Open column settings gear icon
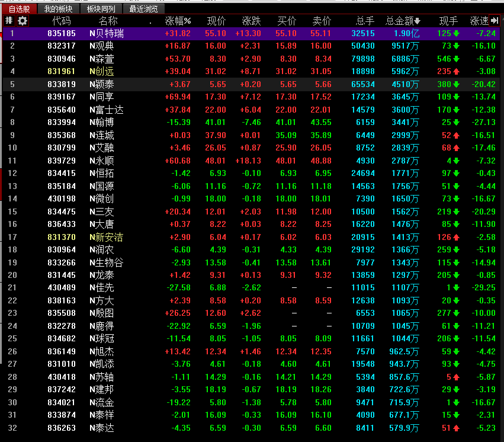504x442 pixels. click(23, 21)
